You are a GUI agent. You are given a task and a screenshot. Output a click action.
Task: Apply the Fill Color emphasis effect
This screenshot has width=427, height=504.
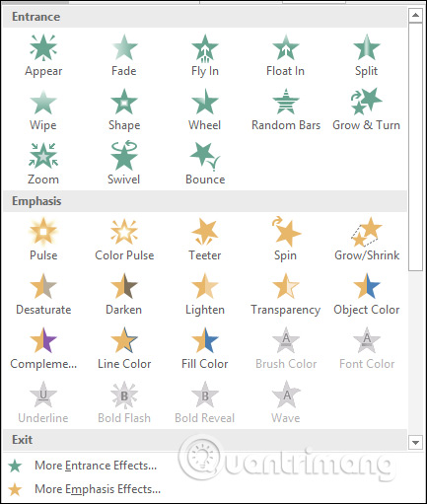coord(205,348)
